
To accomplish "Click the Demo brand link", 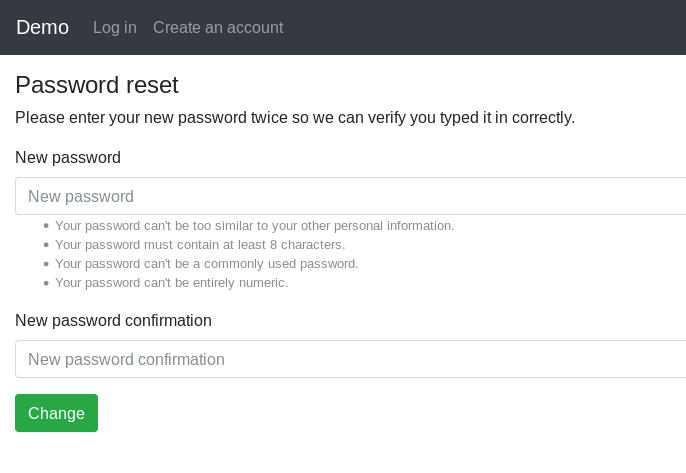I will pyautogui.click(x=42, y=27).
